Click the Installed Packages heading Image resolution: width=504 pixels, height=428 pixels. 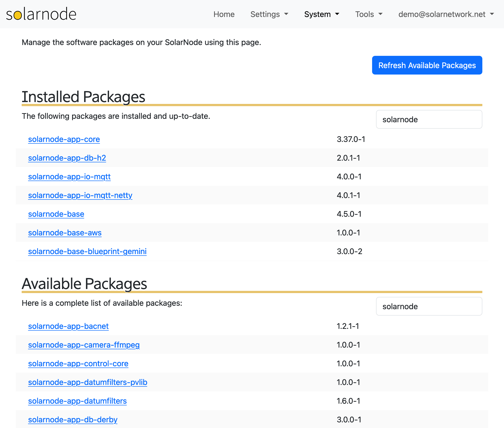click(83, 97)
